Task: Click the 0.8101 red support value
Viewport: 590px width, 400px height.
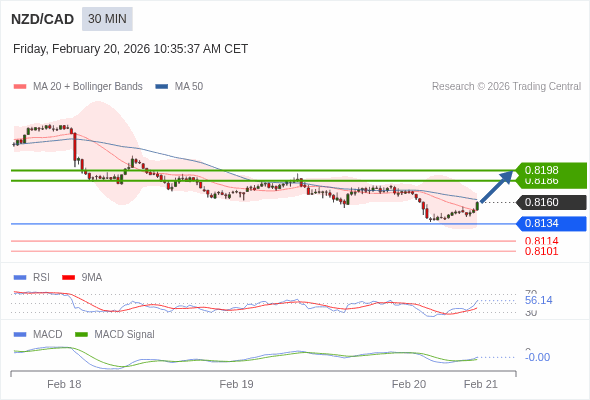Action: tap(541, 251)
